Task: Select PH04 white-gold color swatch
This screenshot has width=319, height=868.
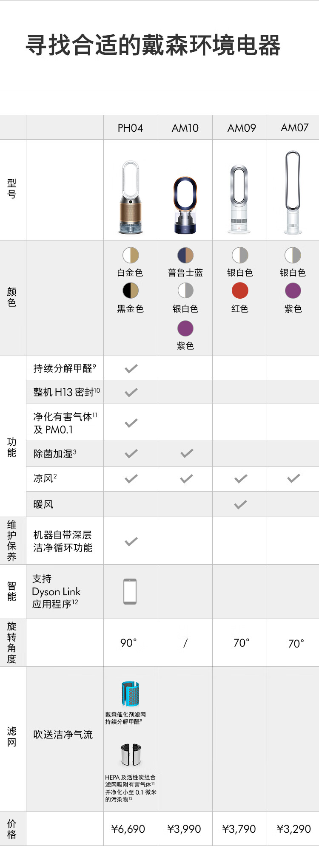Action: (131, 255)
